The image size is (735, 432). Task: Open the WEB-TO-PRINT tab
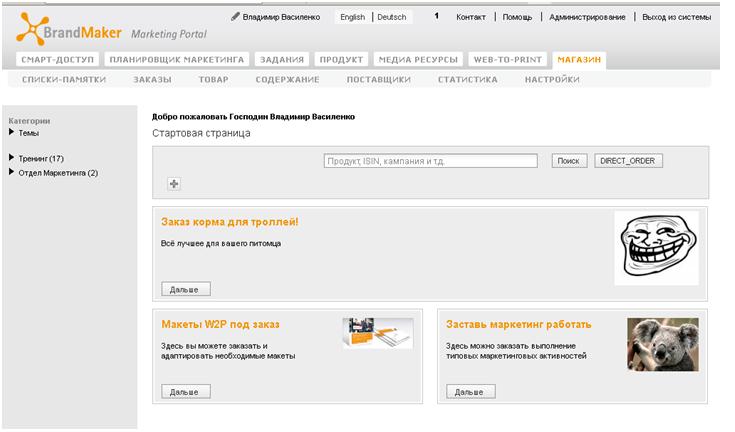pos(508,60)
